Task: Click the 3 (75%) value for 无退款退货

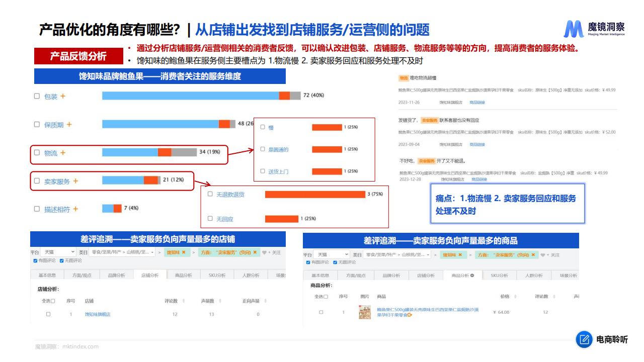Action: tap(375, 194)
